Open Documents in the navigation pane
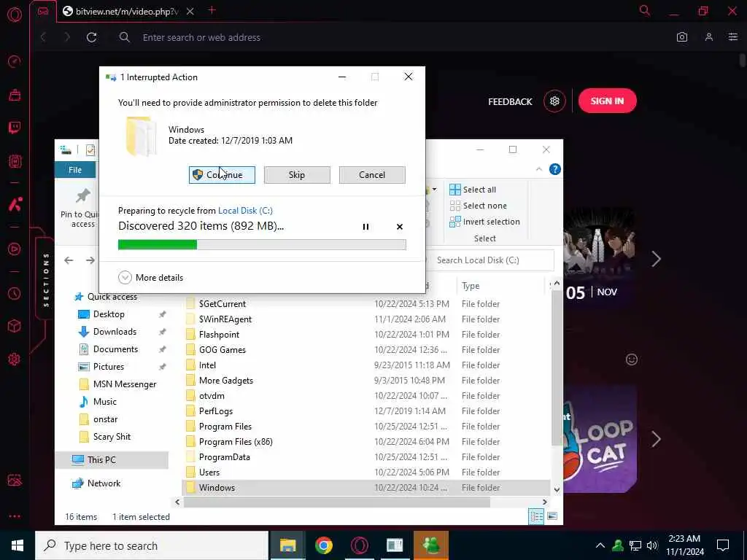 click(115, 349)
